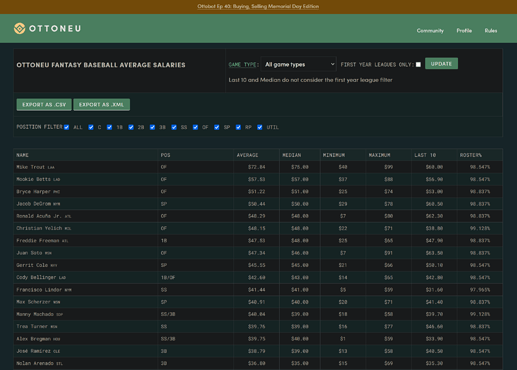Open Bryce Harper player link
Screen dimensions: 517x370
click(33, 192)
